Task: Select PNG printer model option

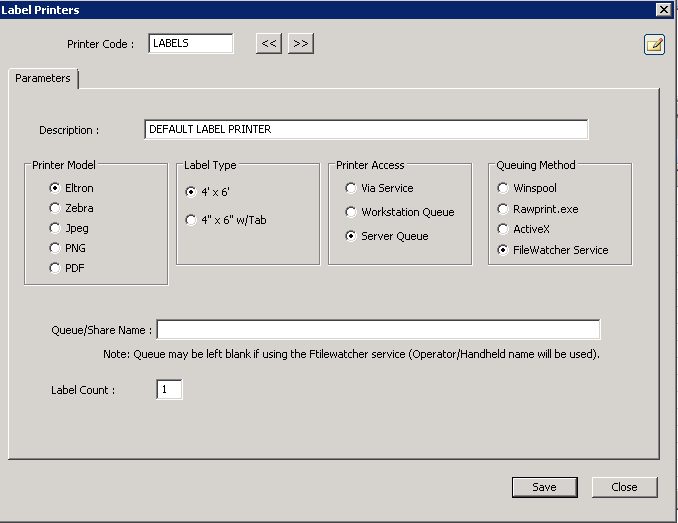Action: click(55, 248)
